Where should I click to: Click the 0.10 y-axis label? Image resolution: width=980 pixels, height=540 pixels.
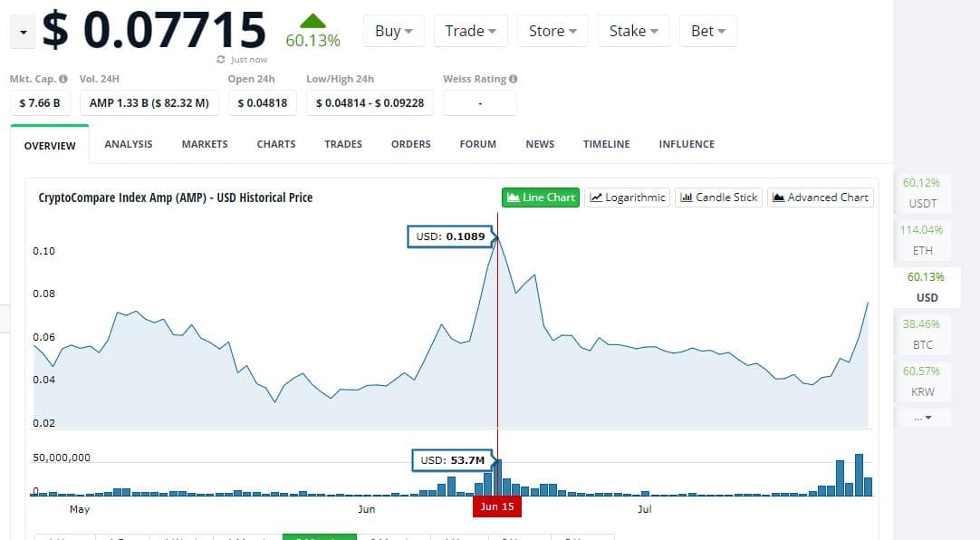click(x=43, y=251)
